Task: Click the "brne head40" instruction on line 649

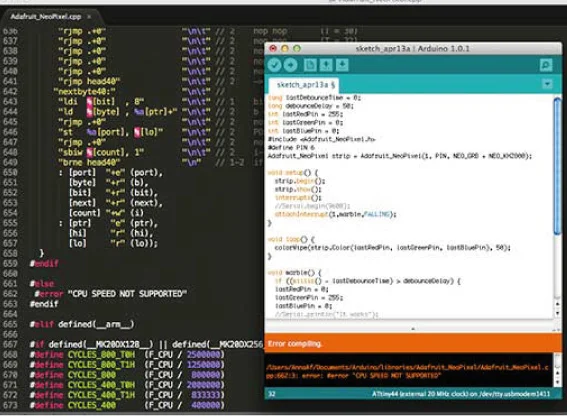Action: pos(89,162)
